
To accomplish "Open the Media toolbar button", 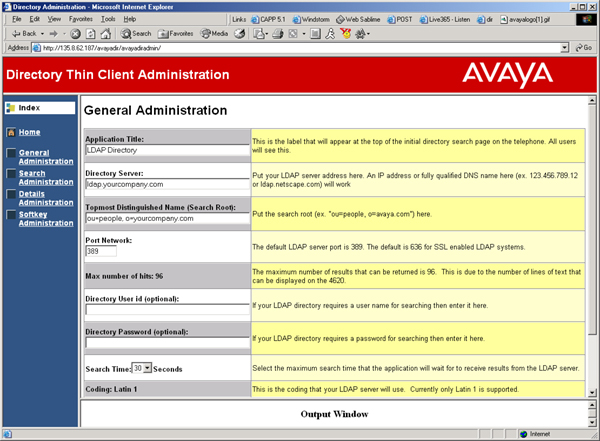I will (x=214, y=34).
